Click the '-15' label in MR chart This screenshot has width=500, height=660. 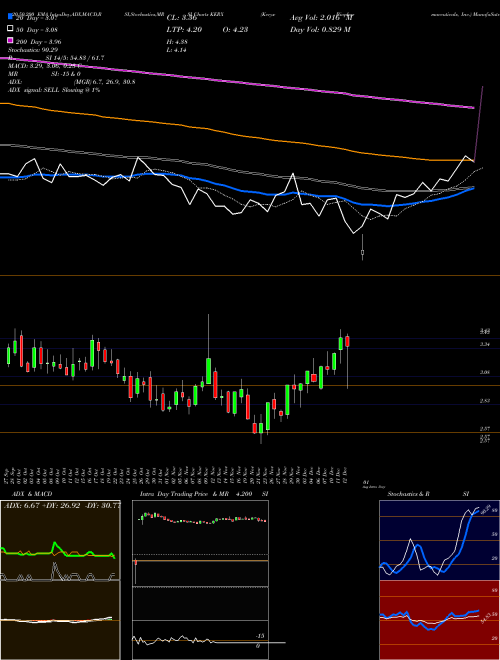(x=261, y=636)
